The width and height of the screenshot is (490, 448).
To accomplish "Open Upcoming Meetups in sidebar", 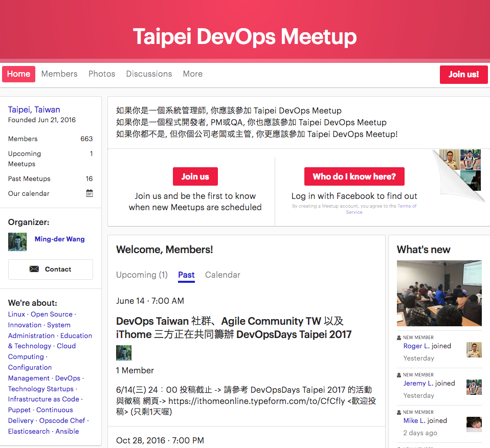I will pos(51,159).
